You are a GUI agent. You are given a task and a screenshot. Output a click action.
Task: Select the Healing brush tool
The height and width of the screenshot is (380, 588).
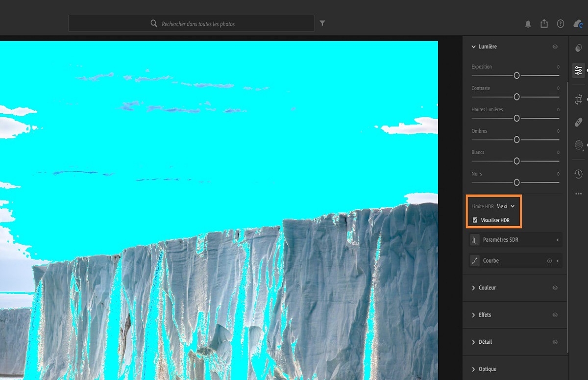coord(578,122)
